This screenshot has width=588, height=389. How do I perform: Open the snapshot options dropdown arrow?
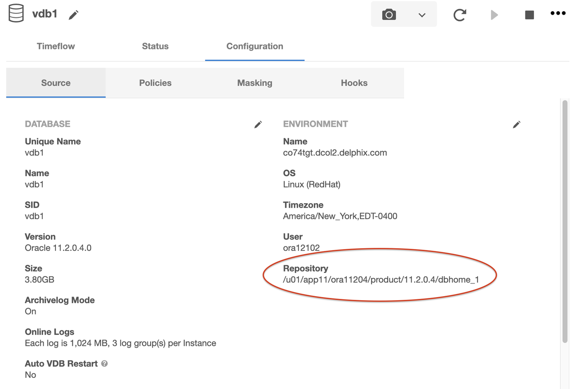point(419,14)
